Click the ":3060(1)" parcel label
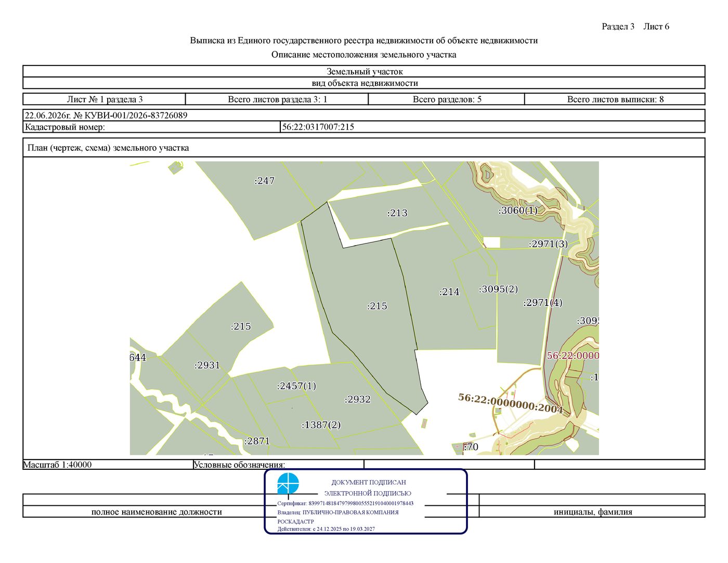 tap(518, 211)
